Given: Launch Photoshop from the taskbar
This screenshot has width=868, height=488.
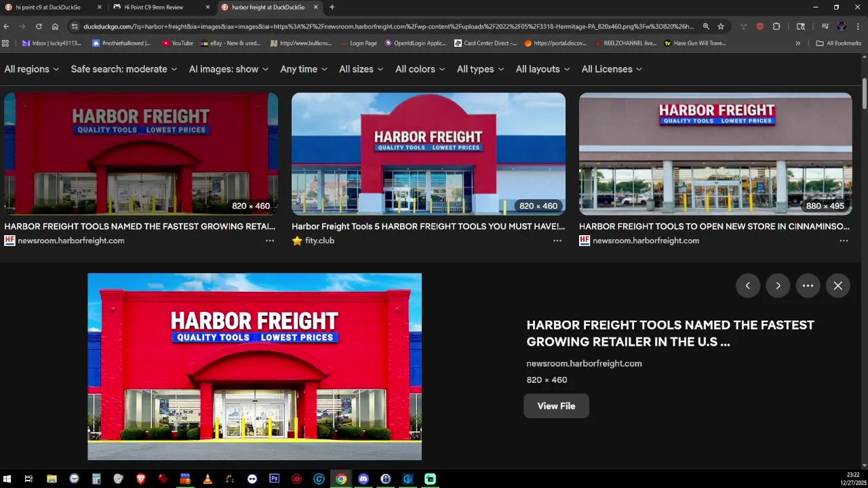Looking at the screenshot, I should (x=274, y=479).
